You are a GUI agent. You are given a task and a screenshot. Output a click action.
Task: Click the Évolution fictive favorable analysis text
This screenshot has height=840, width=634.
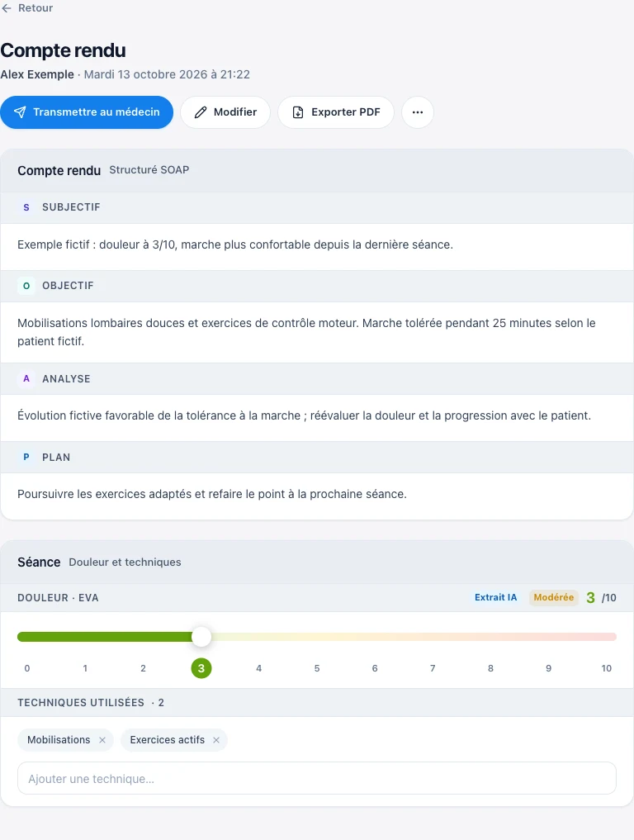[x=304, y=415]
